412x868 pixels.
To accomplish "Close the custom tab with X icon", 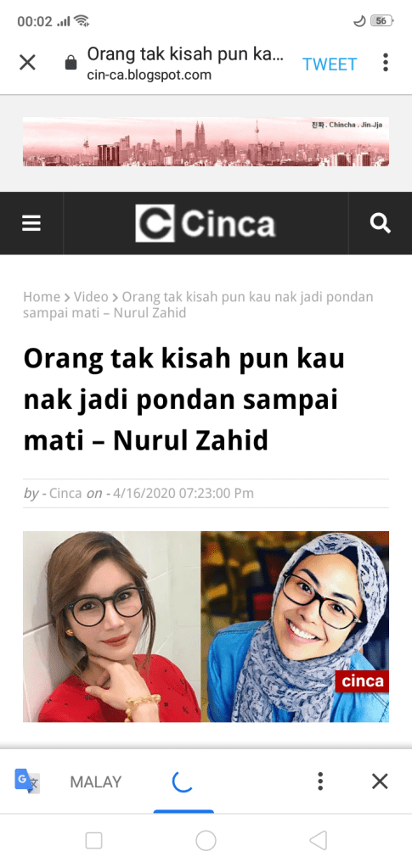I will click(x=27, y=63).
